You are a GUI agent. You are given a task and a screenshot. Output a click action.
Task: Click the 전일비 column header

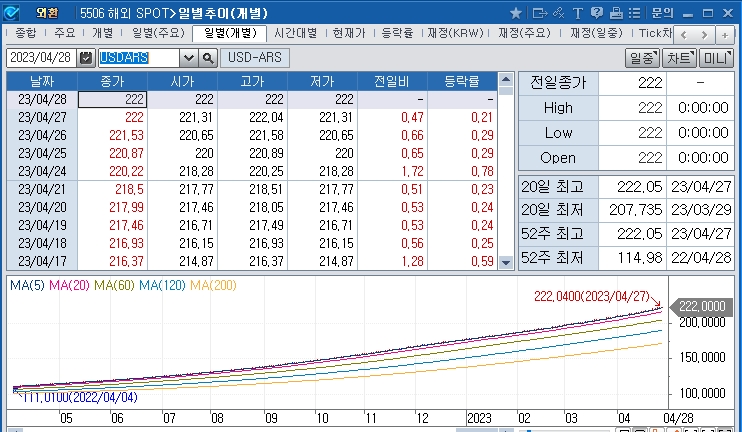click(x=392, y=81)
